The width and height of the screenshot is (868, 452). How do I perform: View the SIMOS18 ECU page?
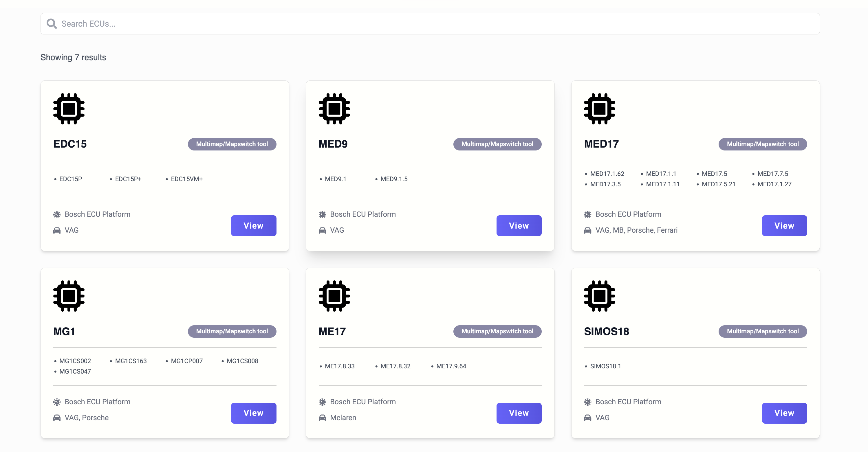coord(784,413)
